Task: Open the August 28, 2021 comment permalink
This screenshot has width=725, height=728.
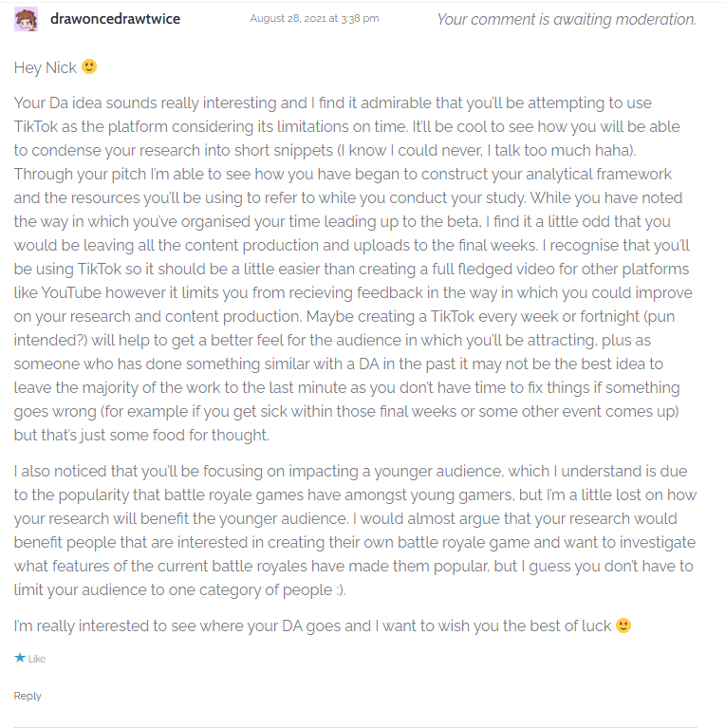Action: click(314, 19)
